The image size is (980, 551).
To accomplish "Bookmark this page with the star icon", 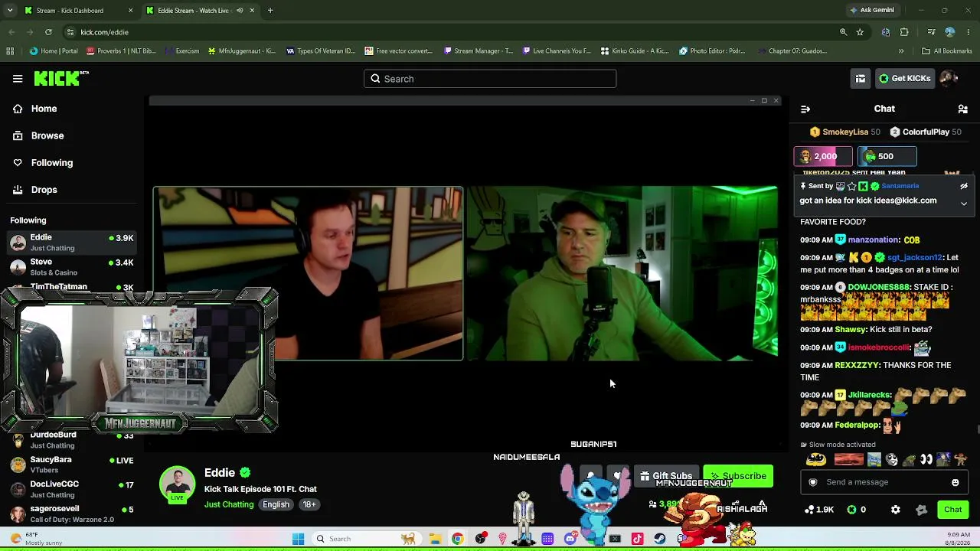I will (861, 32).
